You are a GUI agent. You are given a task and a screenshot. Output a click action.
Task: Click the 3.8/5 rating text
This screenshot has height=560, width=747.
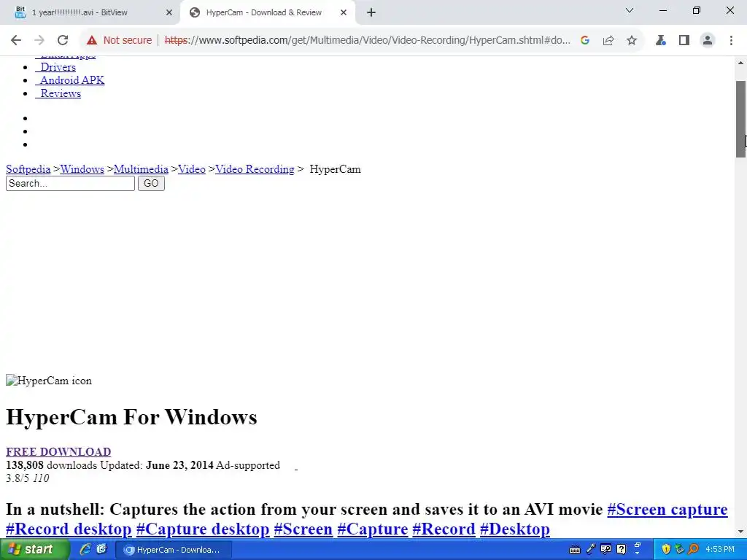[x=18, y=478]
